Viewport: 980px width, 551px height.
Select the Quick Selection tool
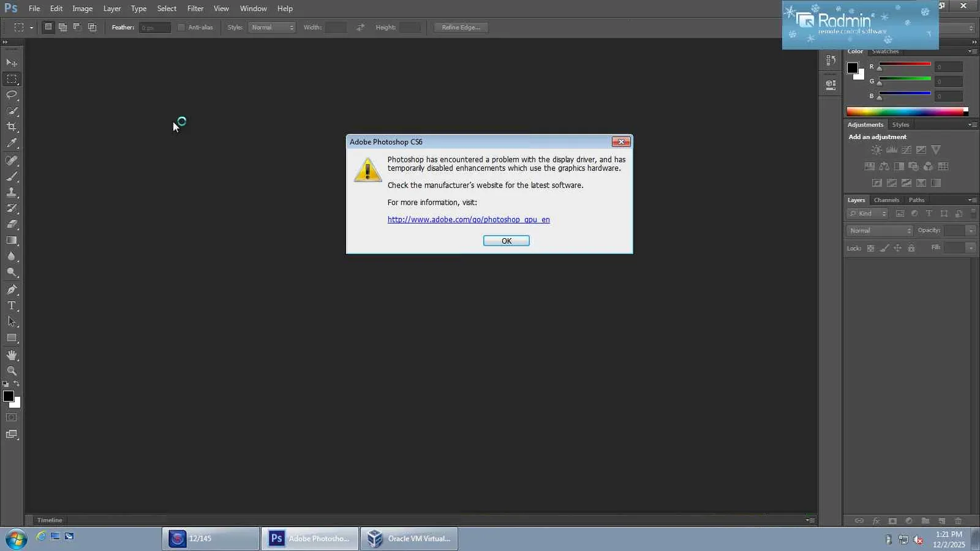tap(12, 111)
